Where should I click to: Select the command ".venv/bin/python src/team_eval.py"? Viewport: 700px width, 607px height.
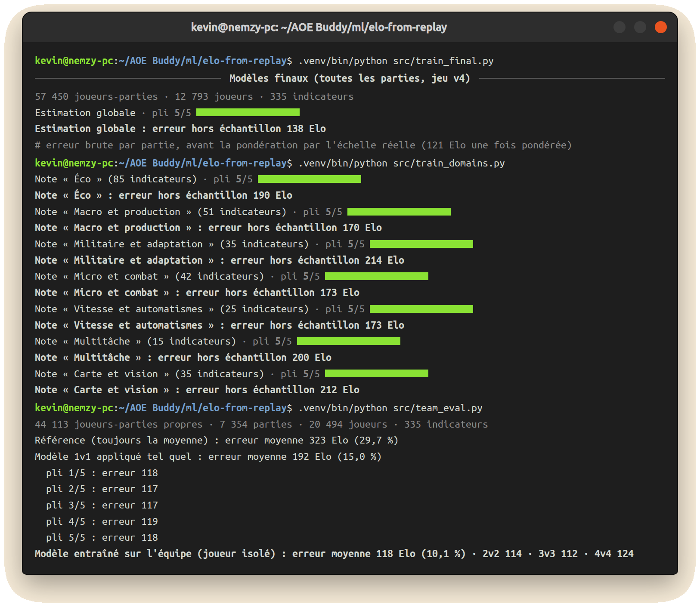point(390,408)
